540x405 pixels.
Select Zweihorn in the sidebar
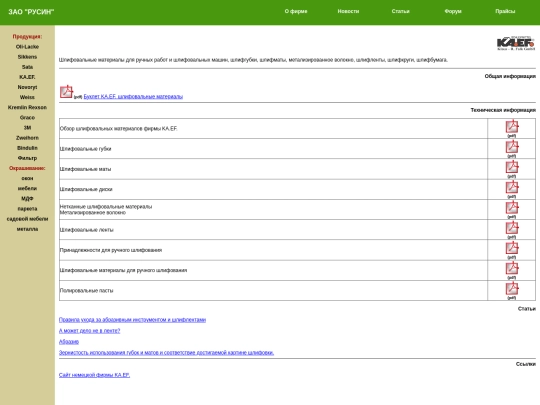pos(27,138)
